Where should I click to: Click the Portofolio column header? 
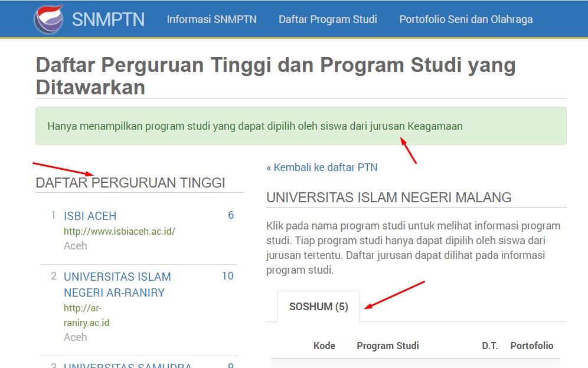coord(532,346)
